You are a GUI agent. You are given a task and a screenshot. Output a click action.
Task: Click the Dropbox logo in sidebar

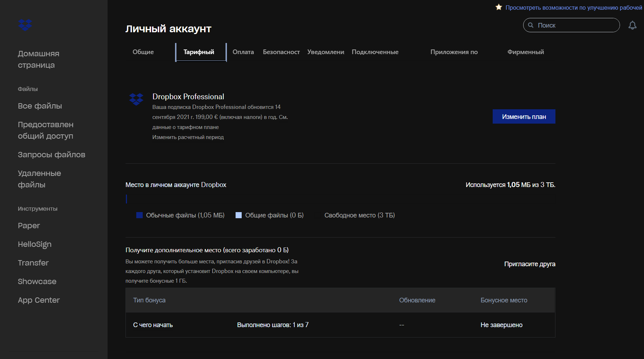[x=25, y=25]
